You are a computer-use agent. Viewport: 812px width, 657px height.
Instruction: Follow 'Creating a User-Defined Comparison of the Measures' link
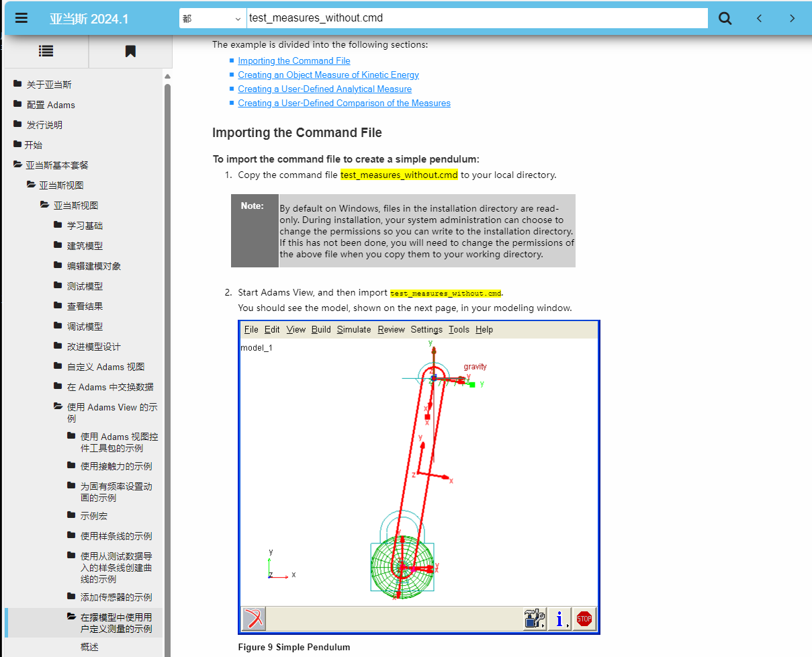(345, 103)
